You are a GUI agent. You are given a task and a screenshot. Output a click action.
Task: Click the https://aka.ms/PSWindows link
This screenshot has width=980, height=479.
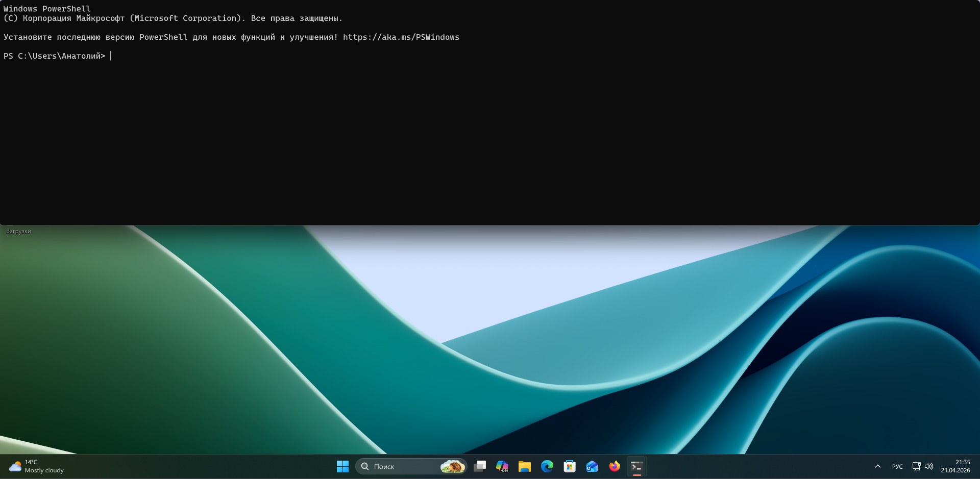[x=401, y=37]
